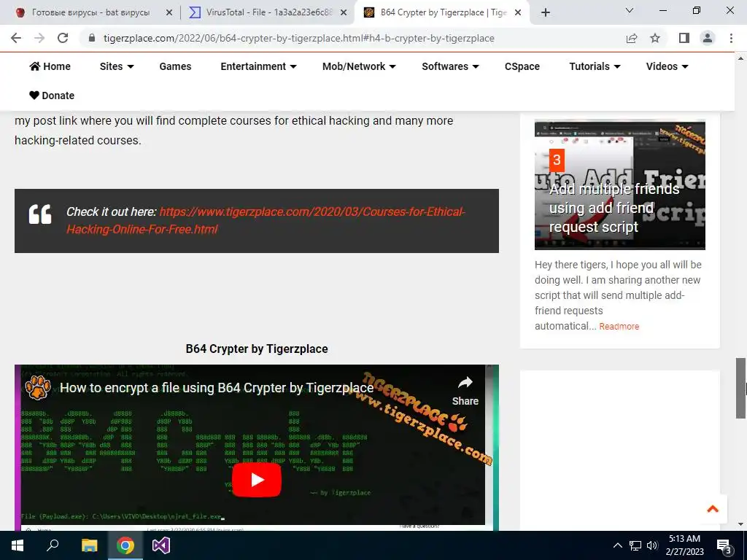Open the browser side panel
The image size is (747, 560).
tap(684, 38)
